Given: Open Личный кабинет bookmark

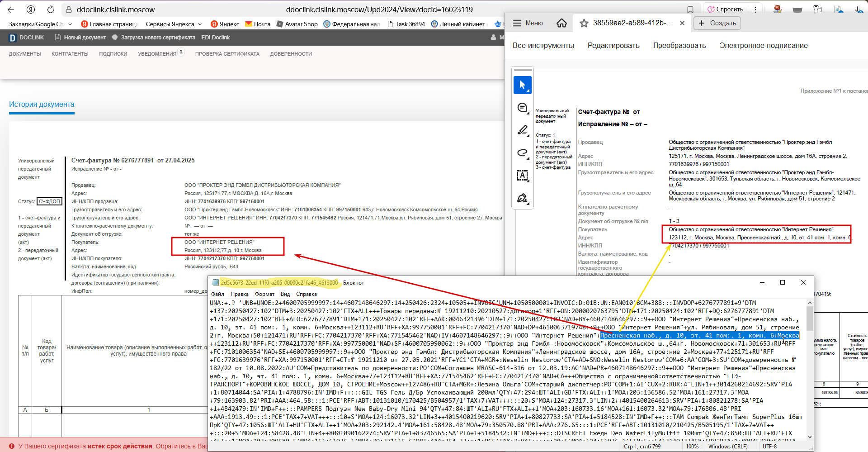Looking at the screenshot, I should click(458, 24).
